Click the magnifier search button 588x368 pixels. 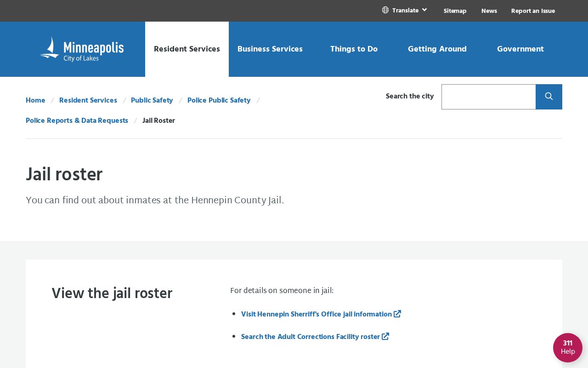(549, 97)
